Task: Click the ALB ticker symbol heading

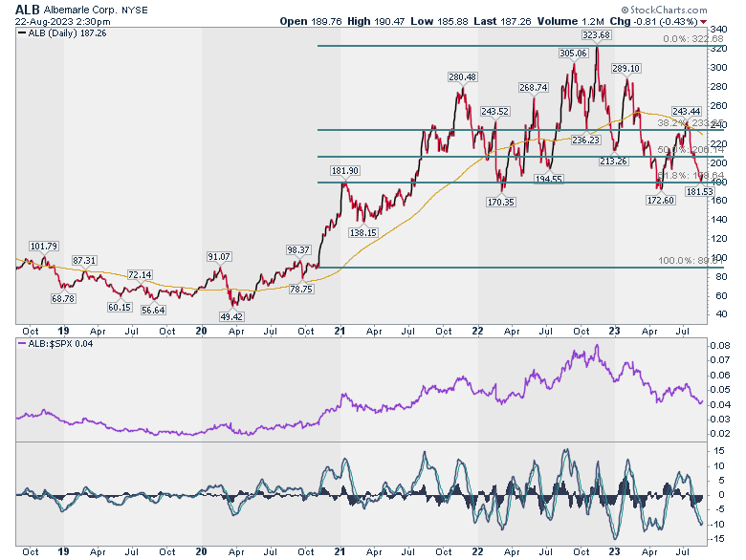Action: [x=28, y=10]
